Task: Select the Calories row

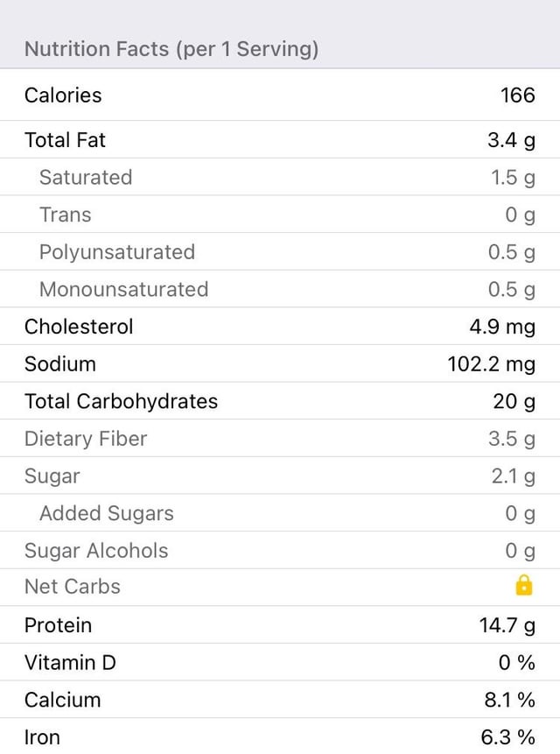Action: click(280, 95)
